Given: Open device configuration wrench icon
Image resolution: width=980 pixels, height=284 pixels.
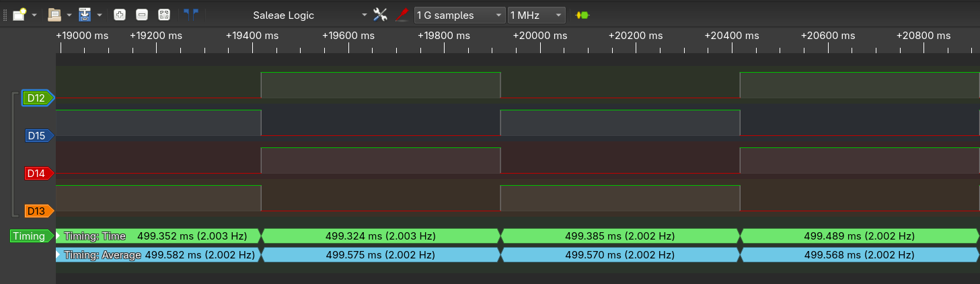Looking at the screenshot, I should 380,14.
